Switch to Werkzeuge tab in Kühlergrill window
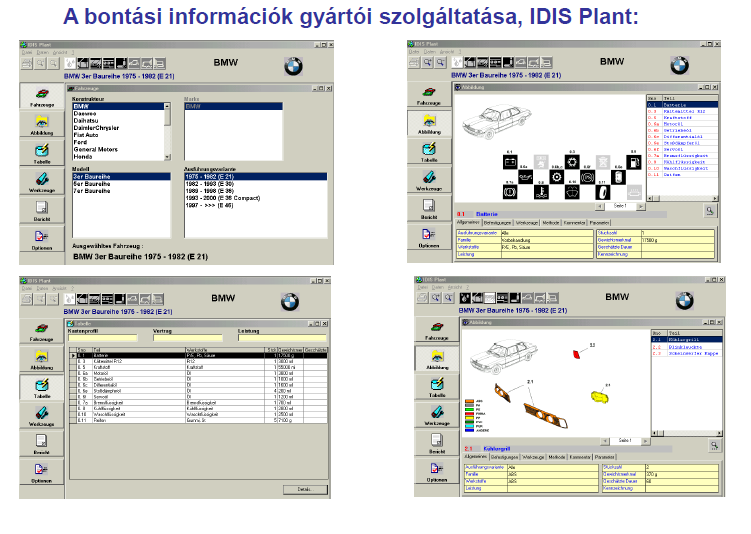Screen dimensions: 751x534 click(x=534, y=457)
